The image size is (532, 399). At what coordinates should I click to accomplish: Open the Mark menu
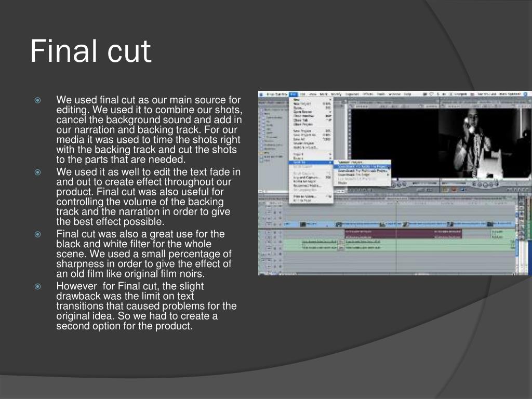pos(324,94)
